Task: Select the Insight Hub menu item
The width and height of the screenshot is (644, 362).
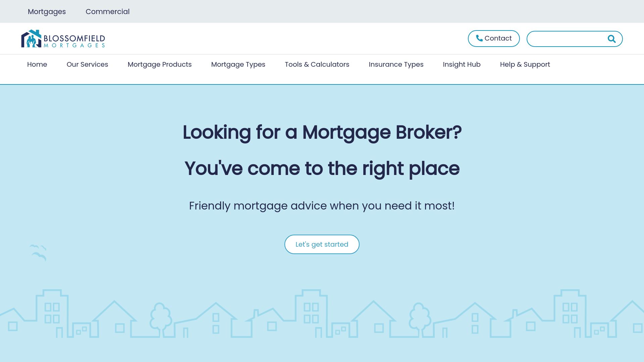Action: point(461,64)
